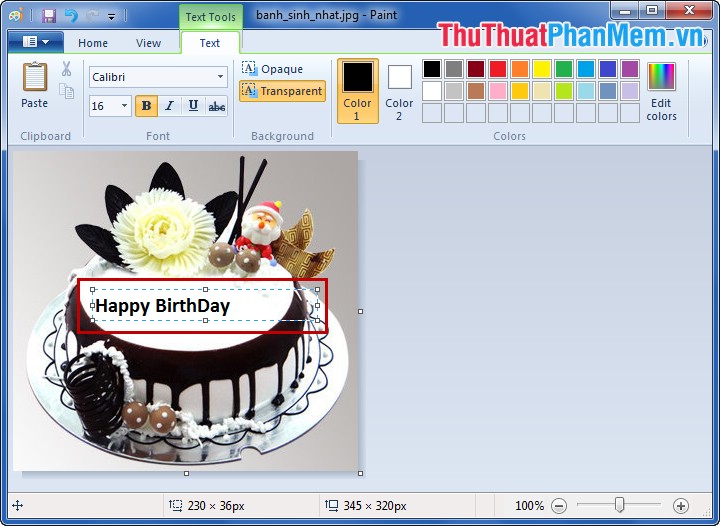Click the Text Tools contextual tab header
The image size is (720, 526).
pos(210,17)
